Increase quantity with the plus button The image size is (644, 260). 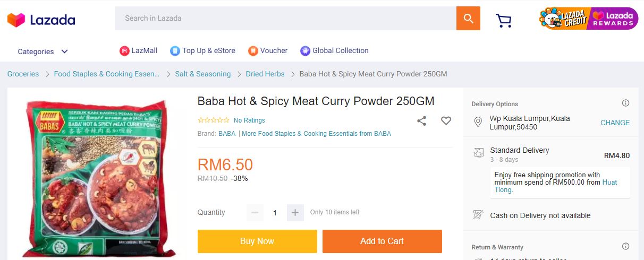295,213
